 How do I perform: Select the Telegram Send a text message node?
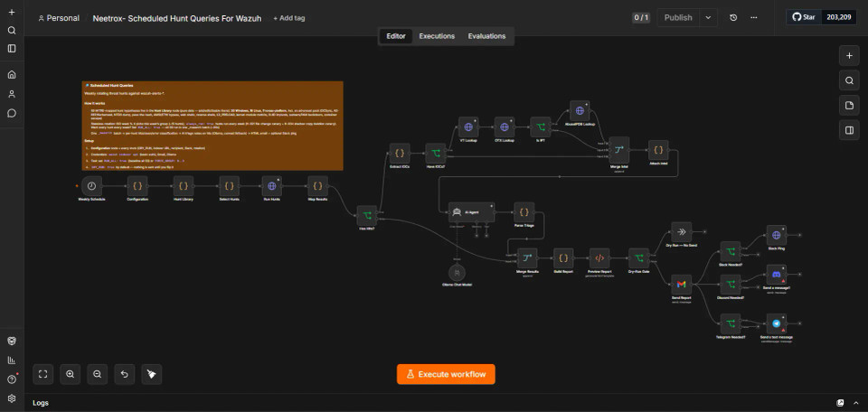(776, 323)
